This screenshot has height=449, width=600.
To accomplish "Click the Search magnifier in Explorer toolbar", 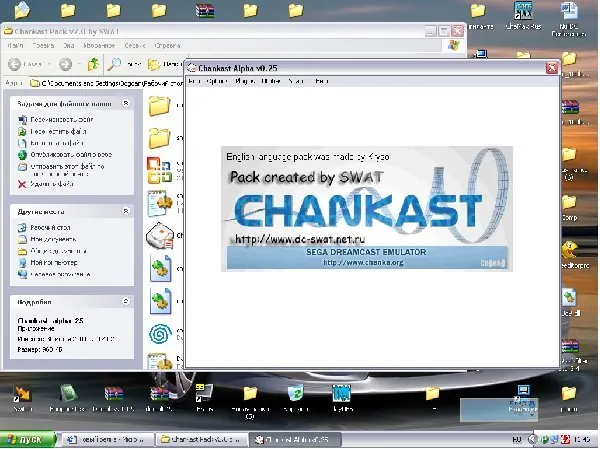I will 114,64.
